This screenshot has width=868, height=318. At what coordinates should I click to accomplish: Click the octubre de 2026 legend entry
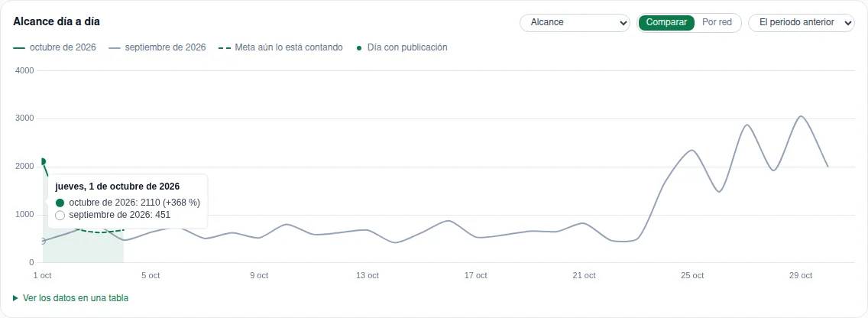[x=54, y=47]
